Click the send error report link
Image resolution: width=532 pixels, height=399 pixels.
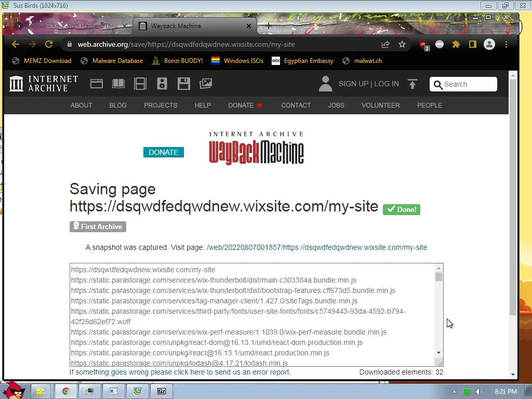pyautogui.click(x=180, y=372)
